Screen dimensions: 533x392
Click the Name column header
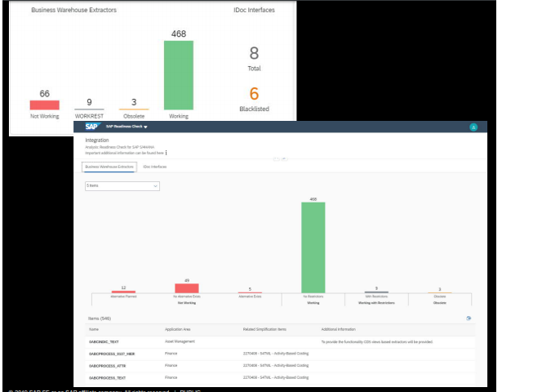tap(94, 329)
